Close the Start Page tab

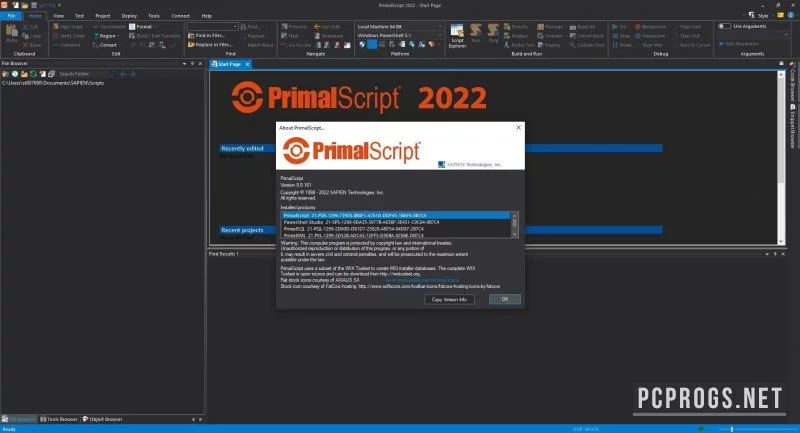pos(247,64)
